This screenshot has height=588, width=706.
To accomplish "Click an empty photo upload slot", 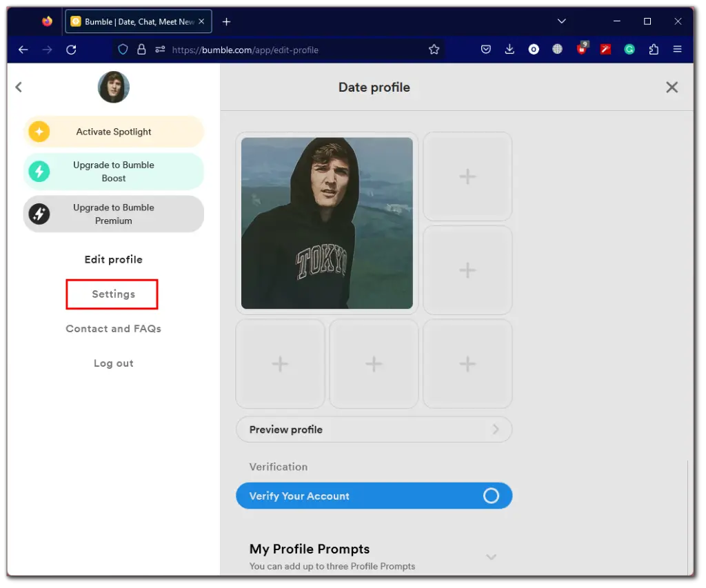I will click(467, 176).
